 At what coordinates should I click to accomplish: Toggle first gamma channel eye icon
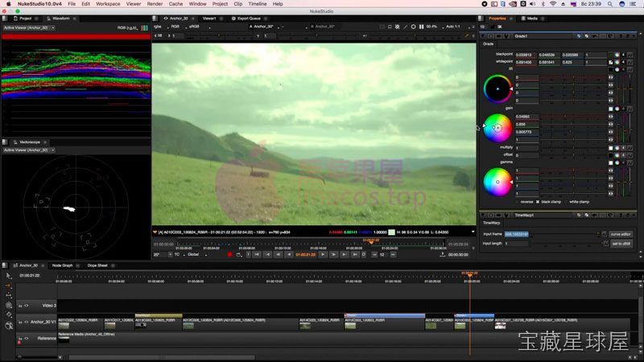[x=611, y=171]
